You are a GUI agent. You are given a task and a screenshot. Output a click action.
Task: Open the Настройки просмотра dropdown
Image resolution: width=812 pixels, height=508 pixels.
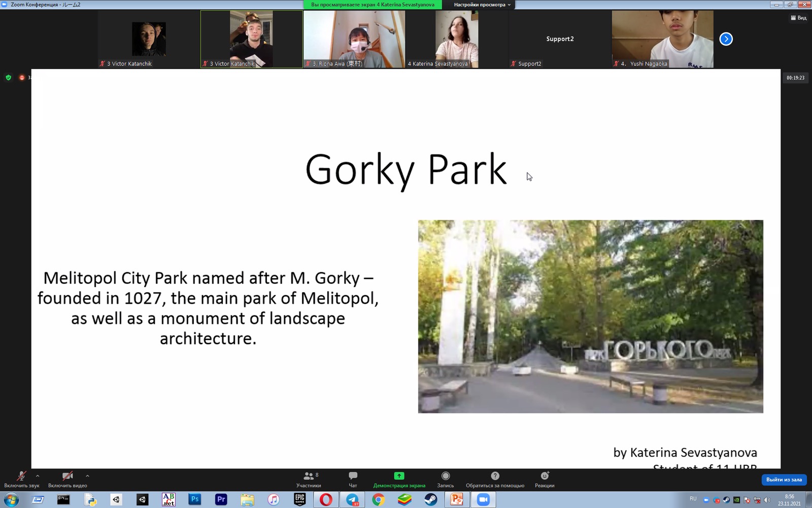tap(482, 5)
